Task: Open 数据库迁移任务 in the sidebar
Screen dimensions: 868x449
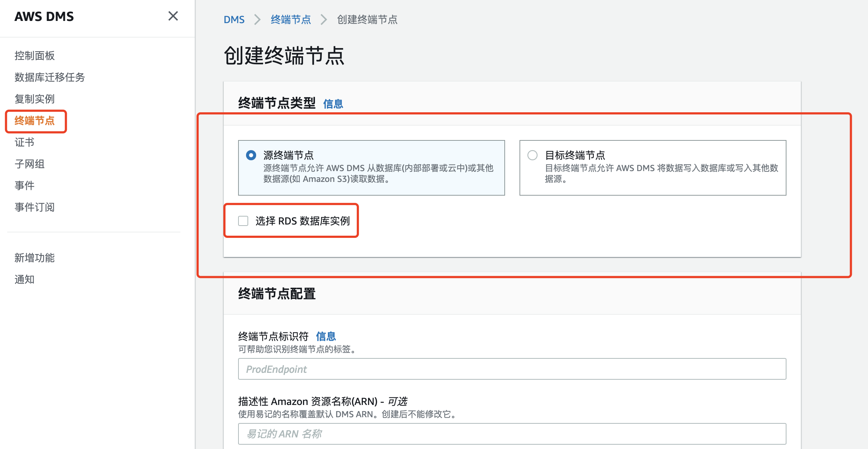Action: pos(49,77)
